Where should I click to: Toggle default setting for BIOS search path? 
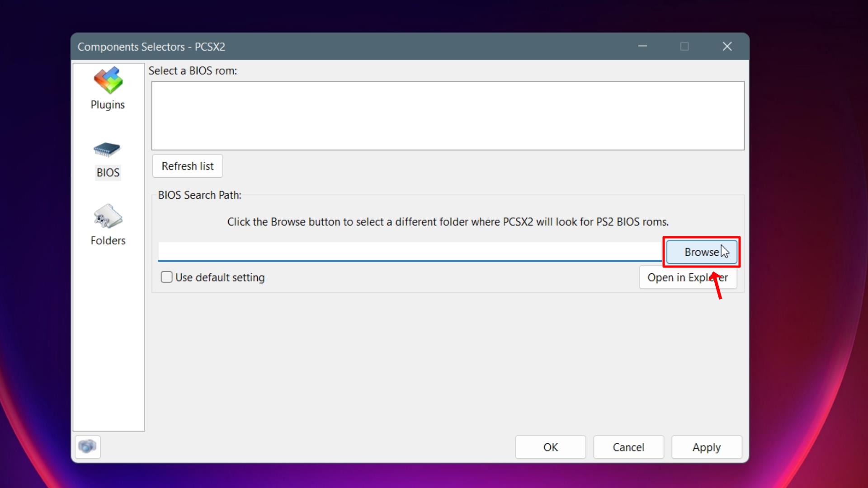tap(166, 277)
